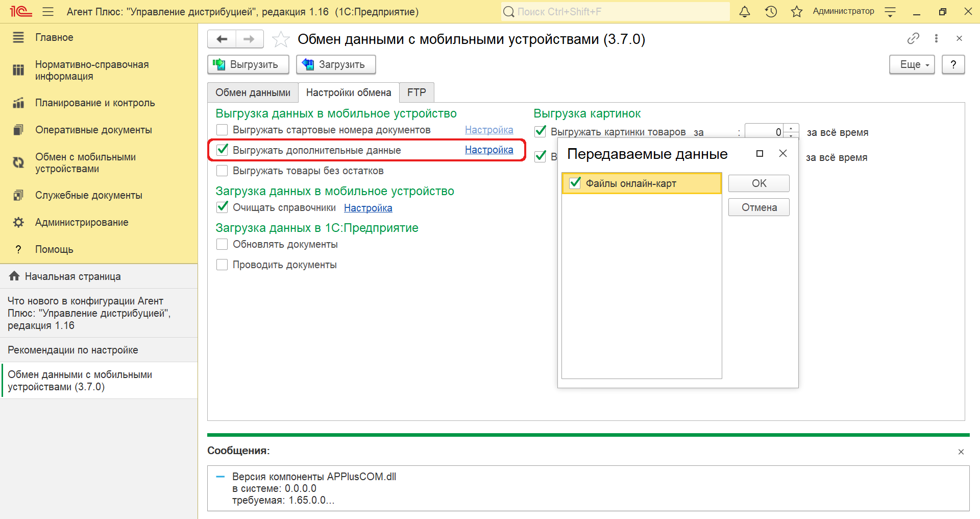Switch to Обмен данными tab
The image size is (980, 519).
253,92
